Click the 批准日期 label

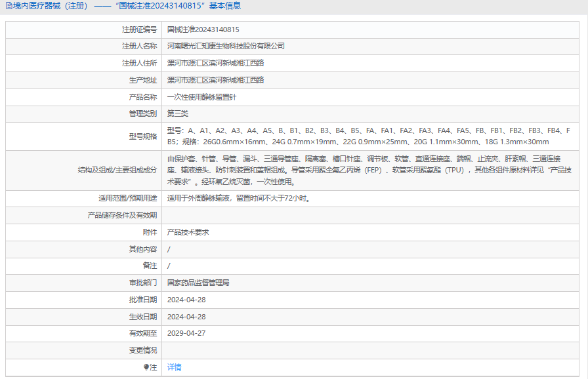pos(143,300)
